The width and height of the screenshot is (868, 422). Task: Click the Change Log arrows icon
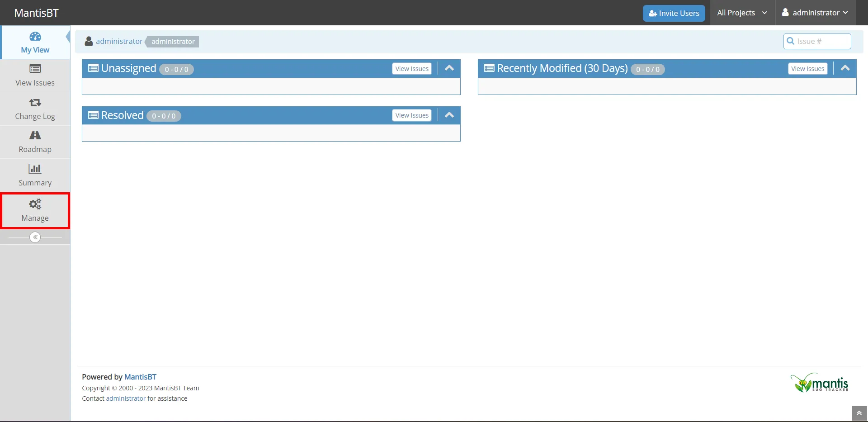tap(35, 103)
